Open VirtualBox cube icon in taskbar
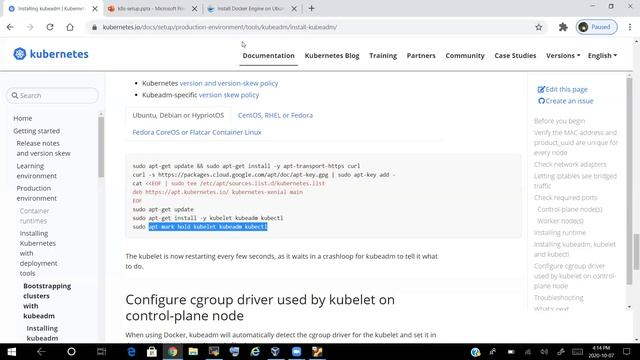 (276, 351)
